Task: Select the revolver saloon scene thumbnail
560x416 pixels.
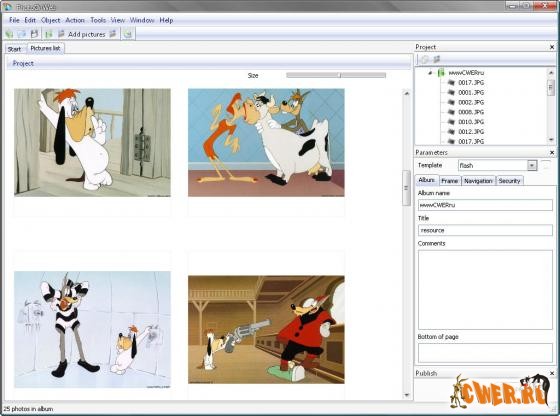Action: pos(266,330)
